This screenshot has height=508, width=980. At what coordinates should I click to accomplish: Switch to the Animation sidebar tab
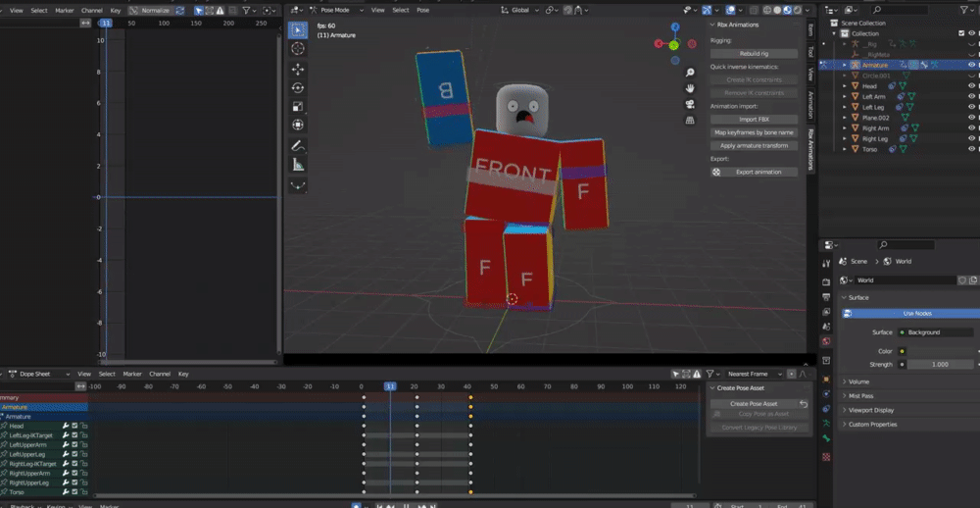coord(811,105)
